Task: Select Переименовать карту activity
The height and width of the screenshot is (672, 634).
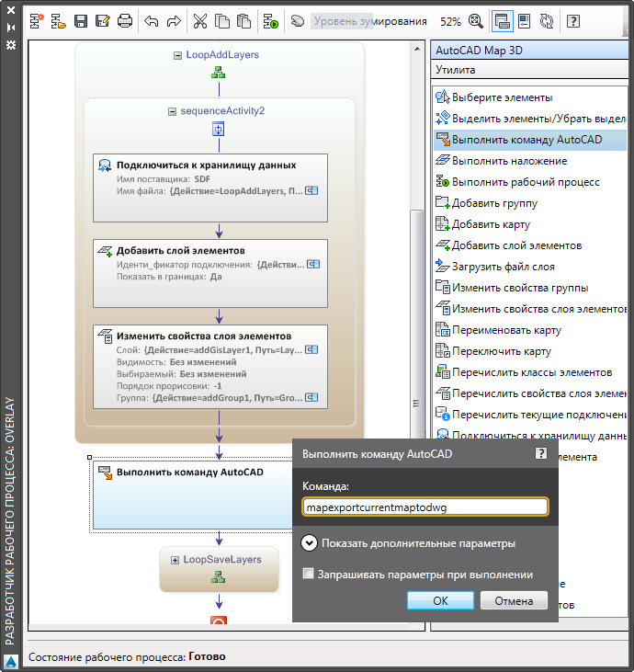Action: pos(530,330)
